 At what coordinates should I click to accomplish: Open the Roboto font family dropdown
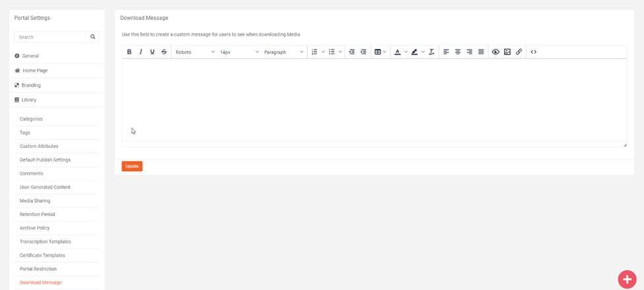[195, 52]
